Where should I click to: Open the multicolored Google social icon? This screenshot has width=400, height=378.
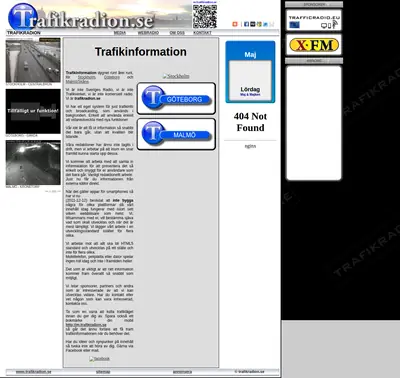pyautogui.click(x=259, y=24)
